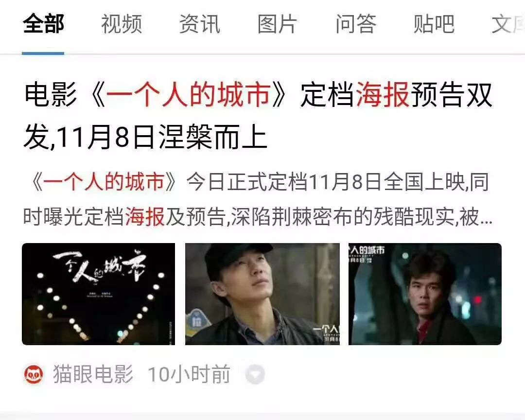Click the 猫眼电影 cat logo icon
Screen dimensions: 525x420
click(34, 374)
